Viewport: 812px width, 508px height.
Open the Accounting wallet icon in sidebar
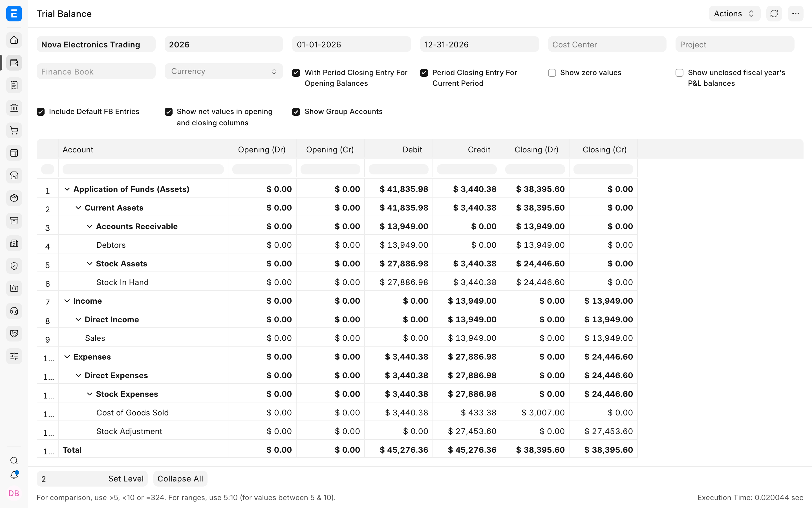tap(14, 62)
